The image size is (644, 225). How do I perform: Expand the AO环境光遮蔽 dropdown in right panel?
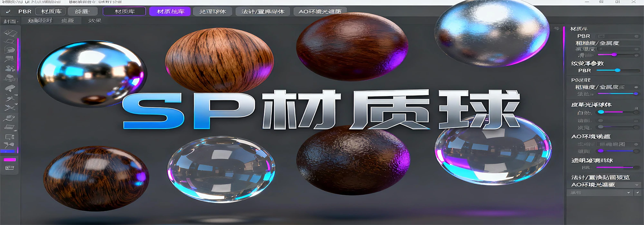[x=637, y=185]
